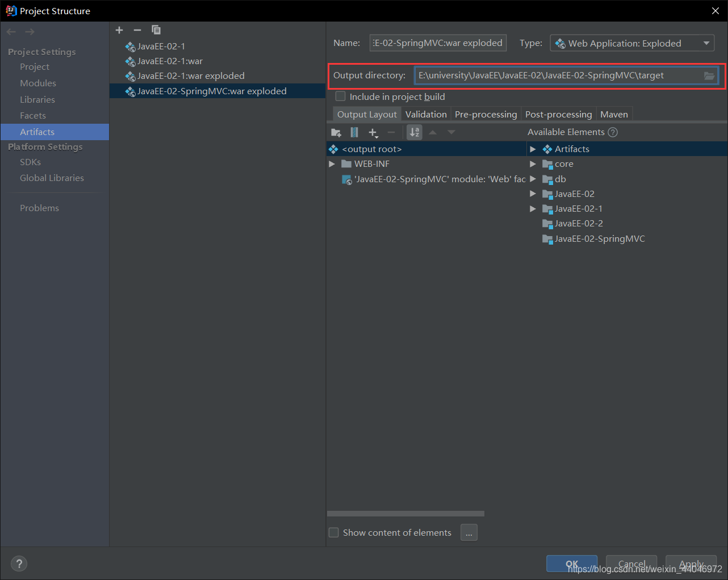
Task: Move the layout element down
Action: [x=451, y=132]
